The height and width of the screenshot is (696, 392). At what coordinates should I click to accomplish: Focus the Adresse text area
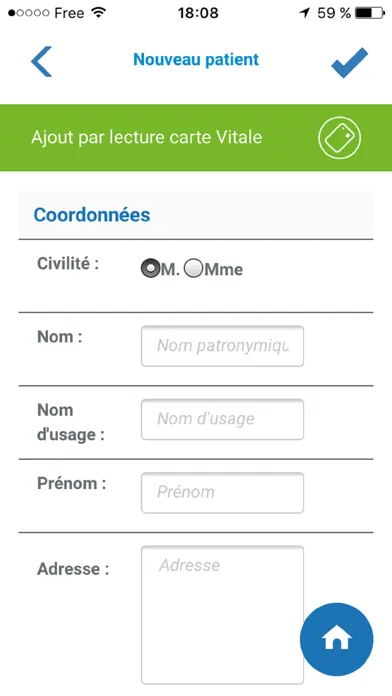(222, 615)
